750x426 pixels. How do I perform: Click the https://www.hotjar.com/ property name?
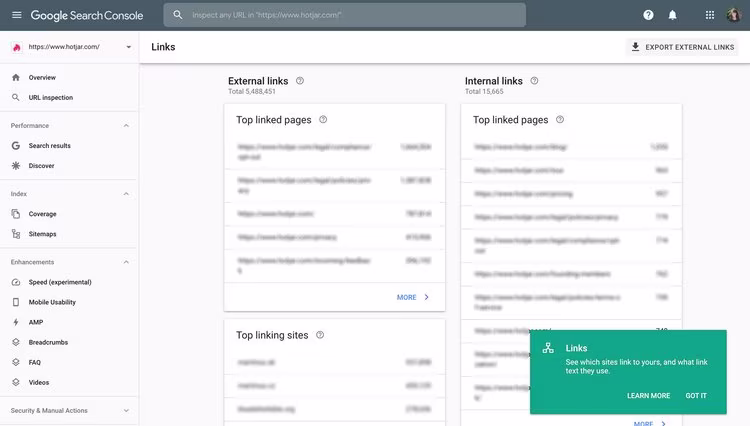[64, 47]
